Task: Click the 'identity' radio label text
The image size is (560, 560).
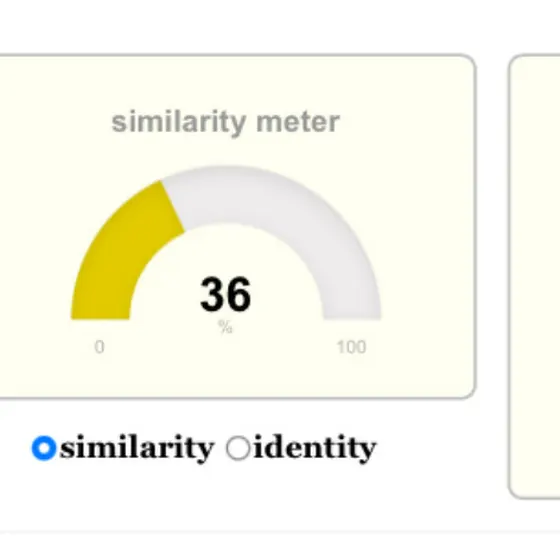Action: pyautogui.click(x=315, y=448)
